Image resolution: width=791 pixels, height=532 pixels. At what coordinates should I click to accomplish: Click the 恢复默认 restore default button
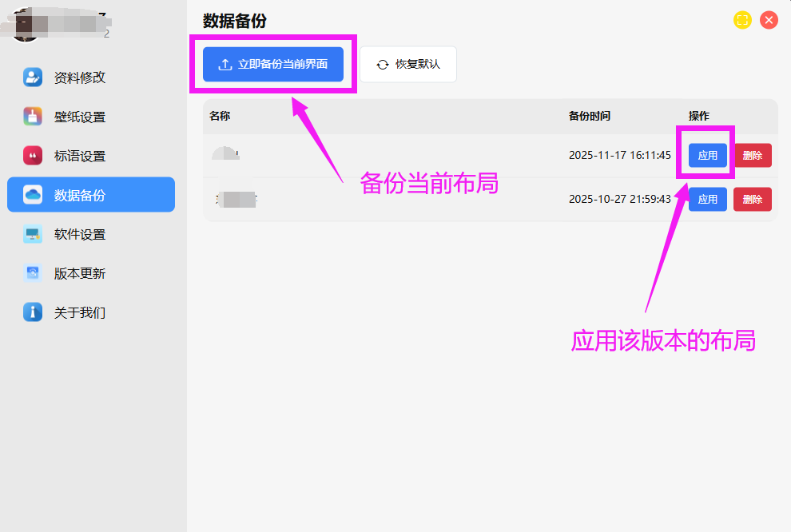tap(408, 65)
